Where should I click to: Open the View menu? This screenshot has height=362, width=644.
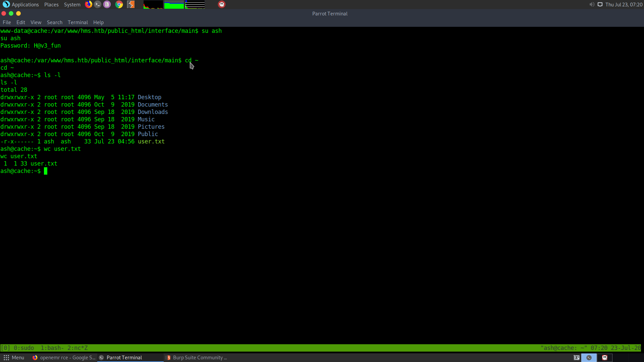(36, 22)
